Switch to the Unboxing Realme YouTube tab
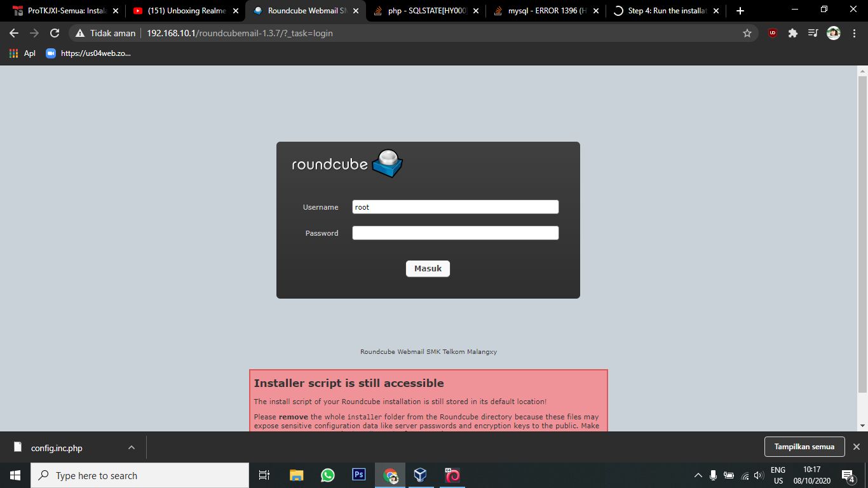 [x=185, y=11]
